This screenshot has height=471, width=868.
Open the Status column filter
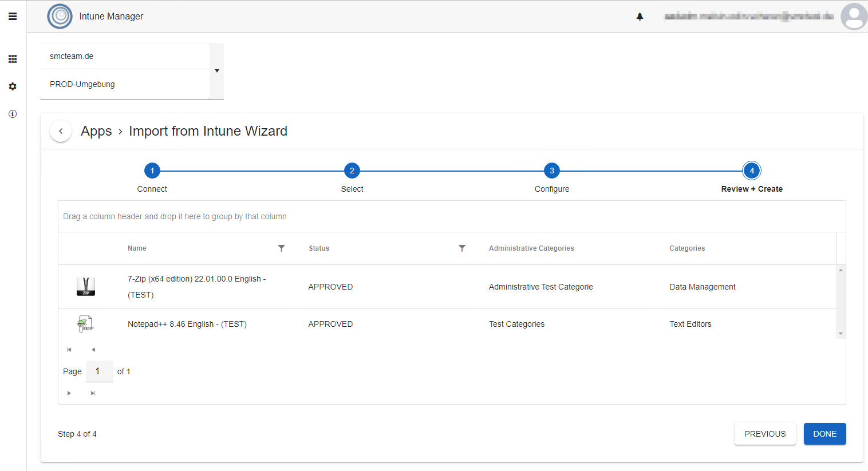pyautogui.click(x=462, y=248)
